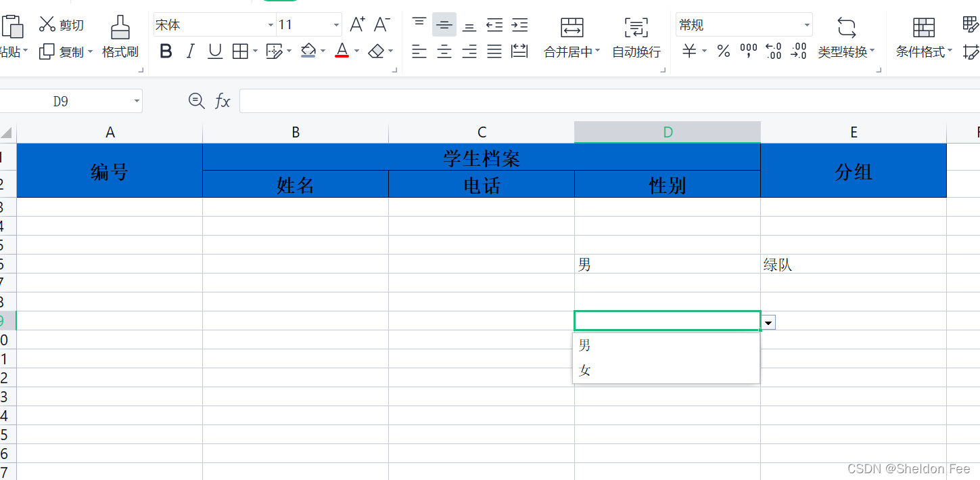This screenshot has width=980, height=480.
Task: Select column A header
Action: tap(110, 133)
